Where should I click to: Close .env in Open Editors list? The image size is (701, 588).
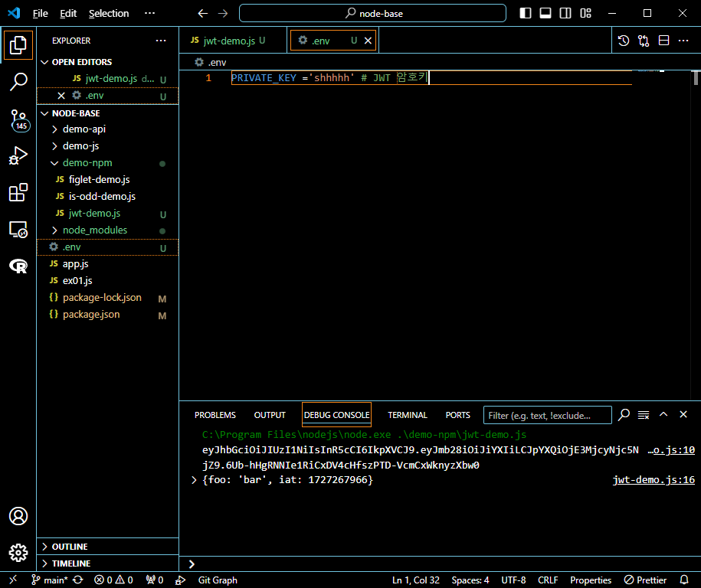click(x=61, y=96)
